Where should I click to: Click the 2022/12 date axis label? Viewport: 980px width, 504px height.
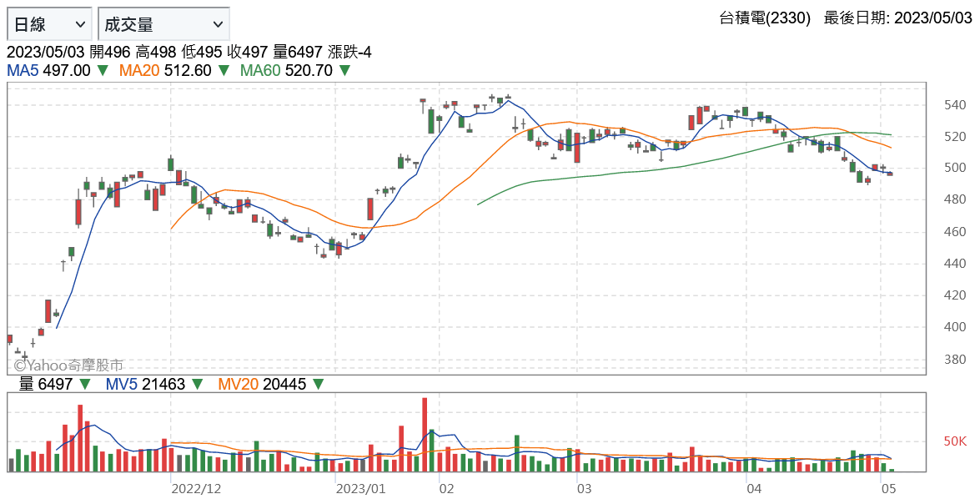click(196, 488)
